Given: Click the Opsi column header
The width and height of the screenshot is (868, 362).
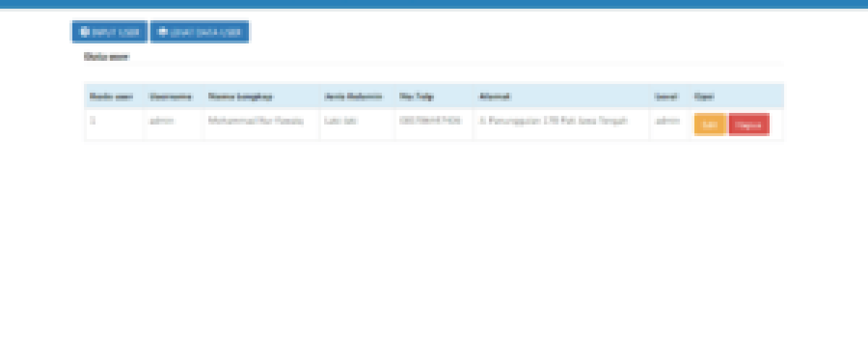Looking at the screenshot, I should tap(704, 96).
